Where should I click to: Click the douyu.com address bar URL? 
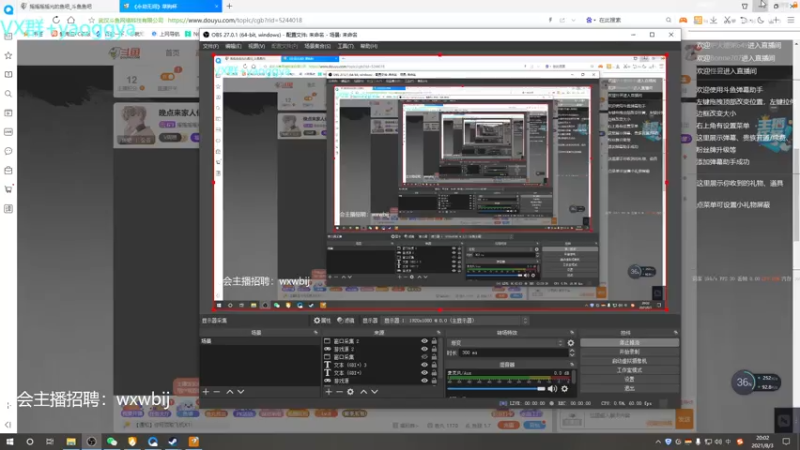point(235,20)
